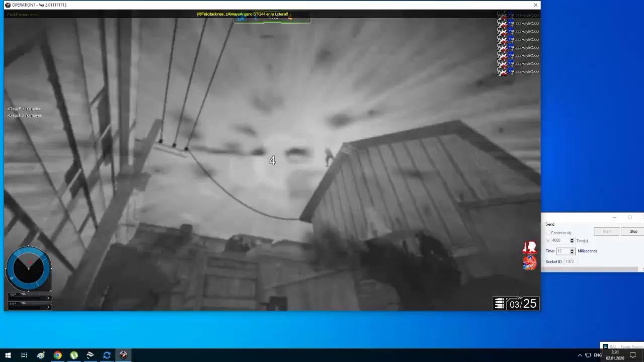The width and height of the screenshot is (644, 362).
Task: Click the center crosshair number 4
Action: click(272, 160)
